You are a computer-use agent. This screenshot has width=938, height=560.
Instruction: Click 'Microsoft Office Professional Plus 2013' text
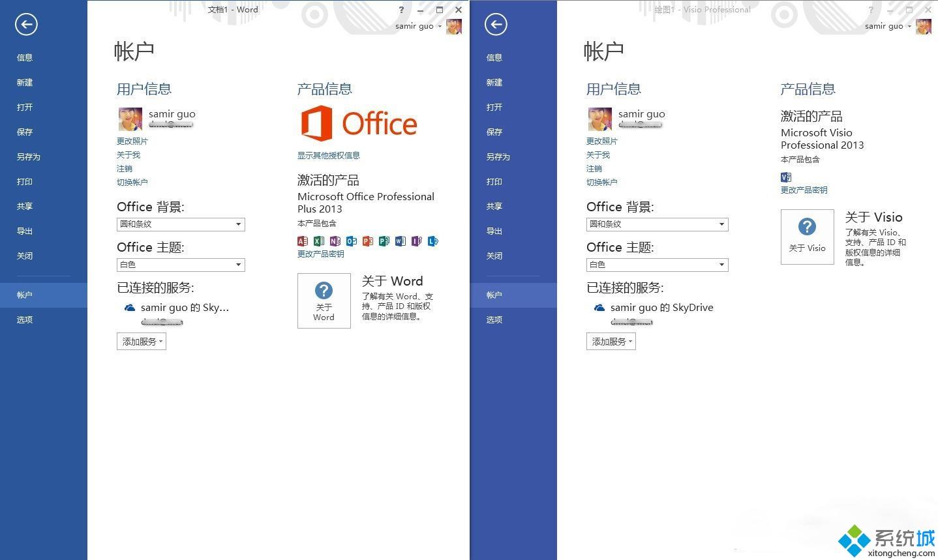[366, 203]
